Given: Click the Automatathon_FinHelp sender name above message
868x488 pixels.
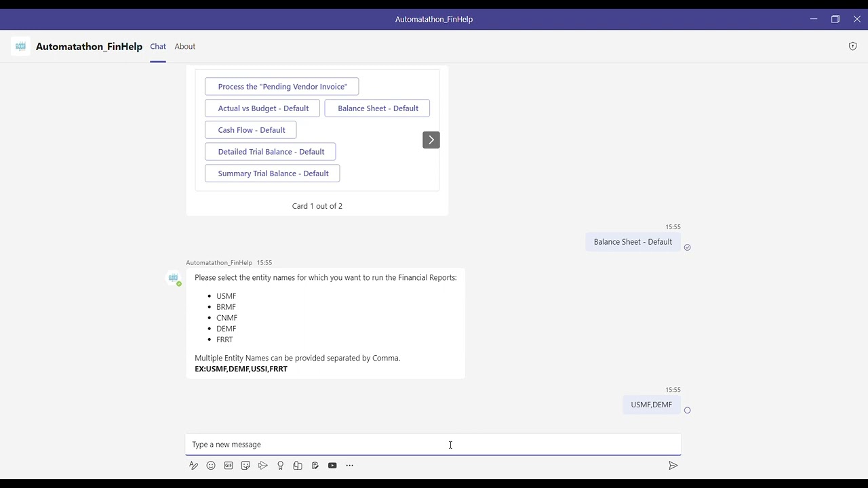Looking at the screenshot, I should [x=219, y=262].
